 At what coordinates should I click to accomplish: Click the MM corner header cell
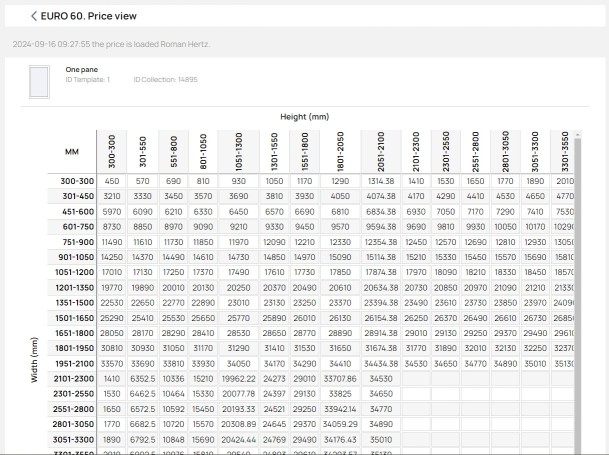(72, 152)
